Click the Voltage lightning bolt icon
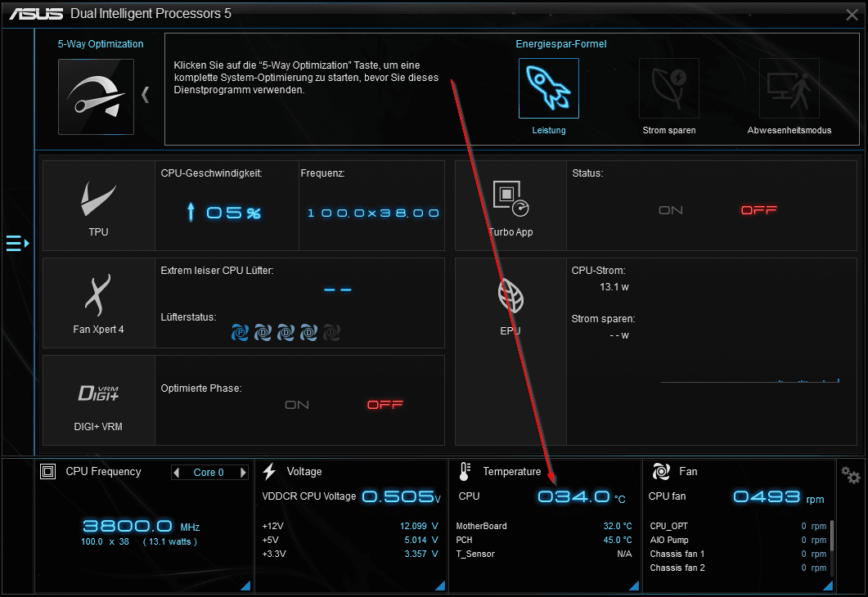This screenshot has width=868, height=597. [270, 471]
